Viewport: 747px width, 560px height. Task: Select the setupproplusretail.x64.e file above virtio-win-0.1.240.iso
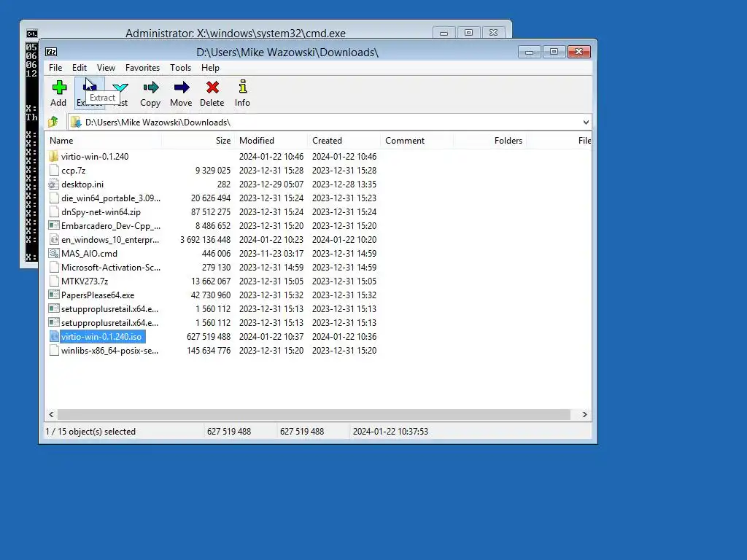tap(109, 323)
